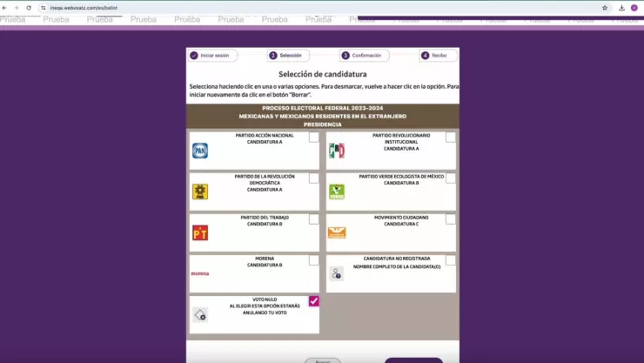The image size is (644, 363).
Task: Click 'PROCESO ELECTORAL FEDERAL 2023-2024' header text
Action: 323,108
